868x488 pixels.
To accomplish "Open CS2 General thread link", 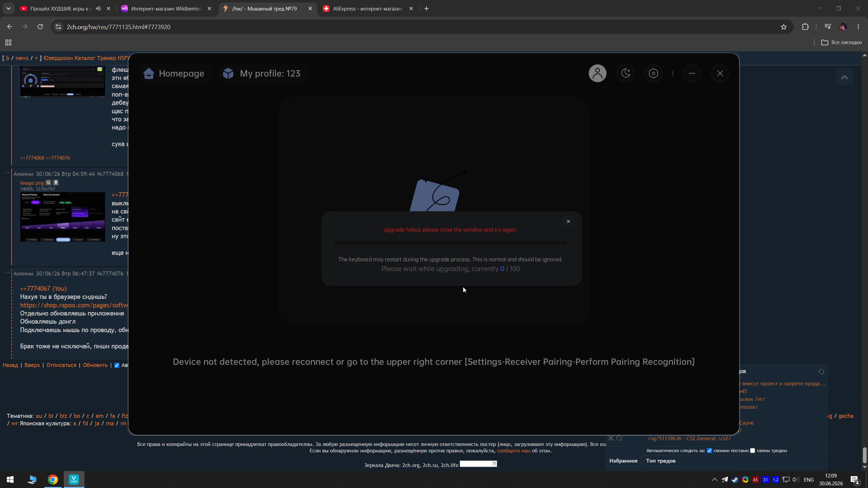I will pos(689,439).
